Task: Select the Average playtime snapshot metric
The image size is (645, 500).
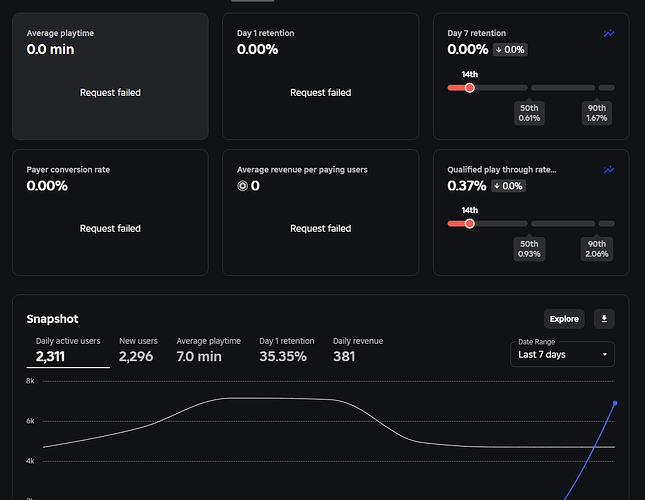Action: pyautogui.click(x=209, y=350)
